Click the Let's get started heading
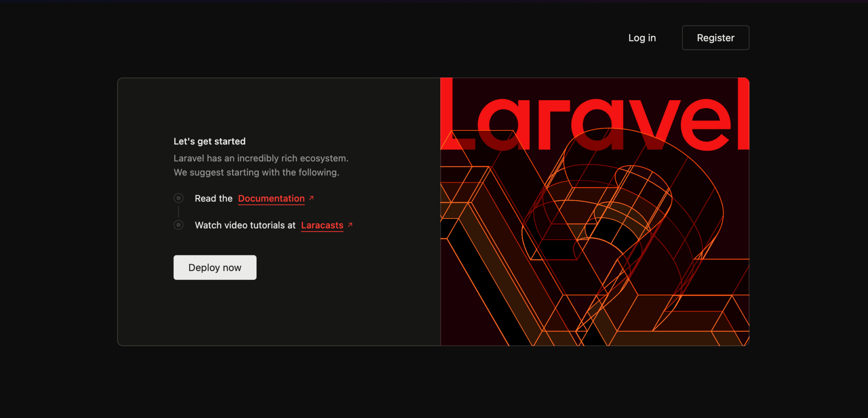Viewport: 868px width, 418px height. point(209,141)
